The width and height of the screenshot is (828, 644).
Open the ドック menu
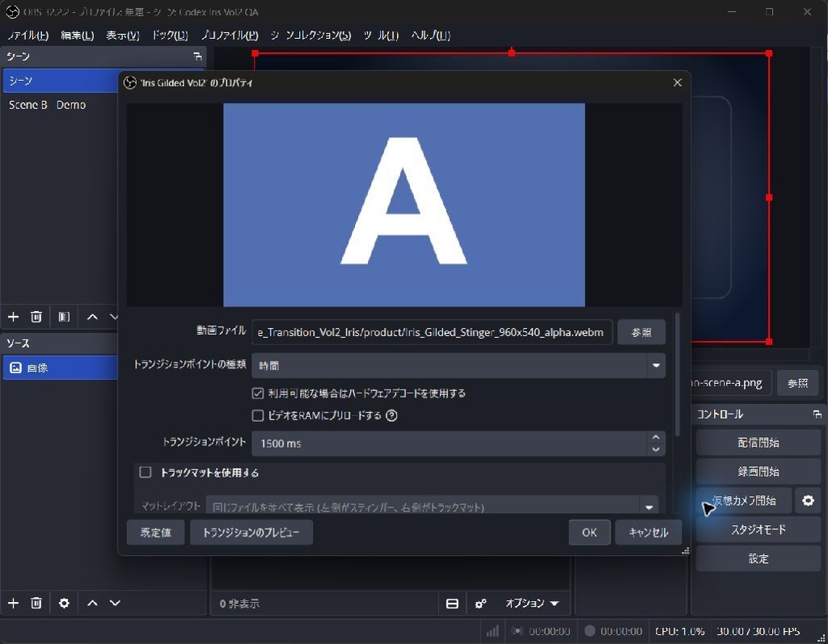point(170,36)
